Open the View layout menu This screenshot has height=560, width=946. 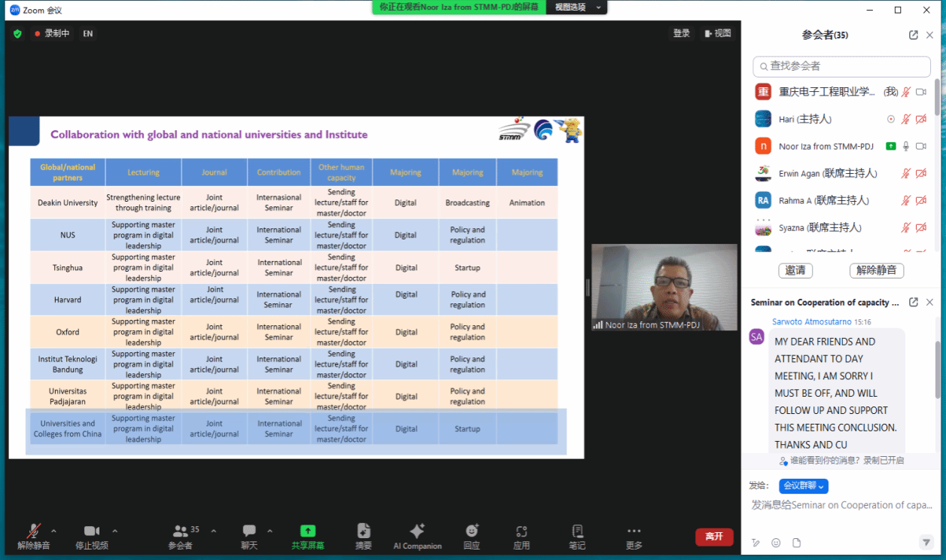(x=717, y=33)
